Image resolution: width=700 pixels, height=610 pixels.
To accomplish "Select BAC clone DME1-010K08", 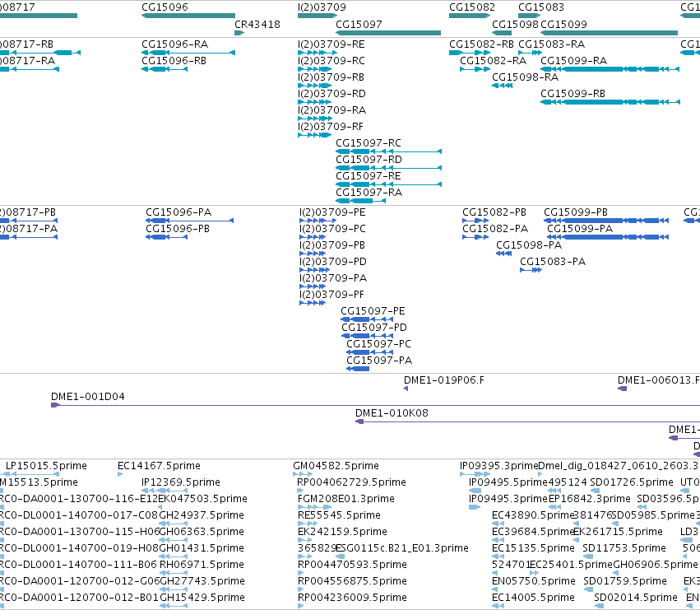I will pyautogui.click(x=392, y=413).
